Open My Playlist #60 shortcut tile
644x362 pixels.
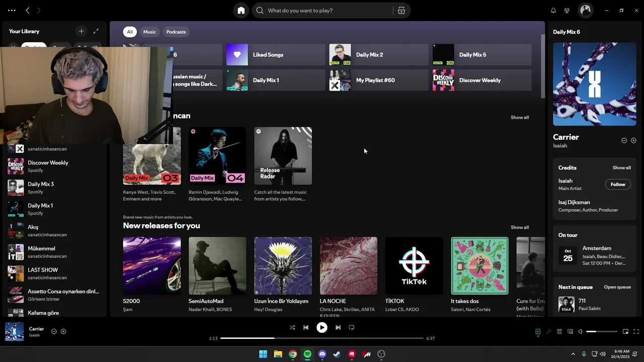(379, 80)
